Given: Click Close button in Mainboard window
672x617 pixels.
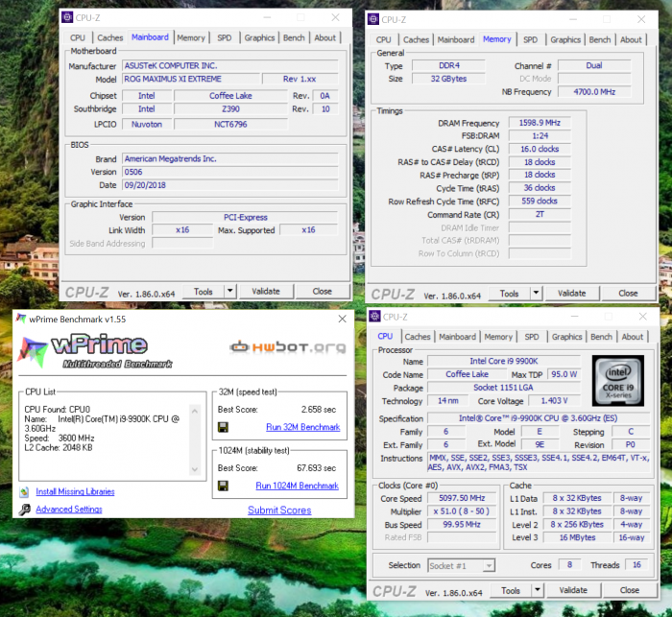Looking at the screenshot, I should click(322, 292).
